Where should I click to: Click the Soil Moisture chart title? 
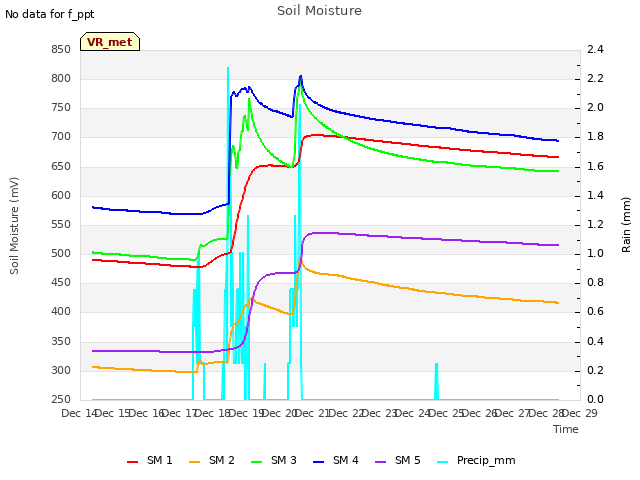tap(319, 11)
